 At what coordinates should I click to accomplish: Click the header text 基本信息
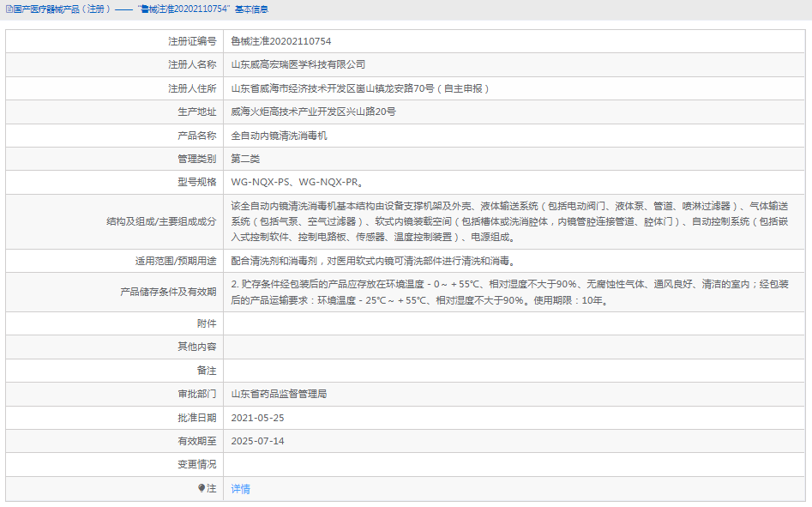252,9
